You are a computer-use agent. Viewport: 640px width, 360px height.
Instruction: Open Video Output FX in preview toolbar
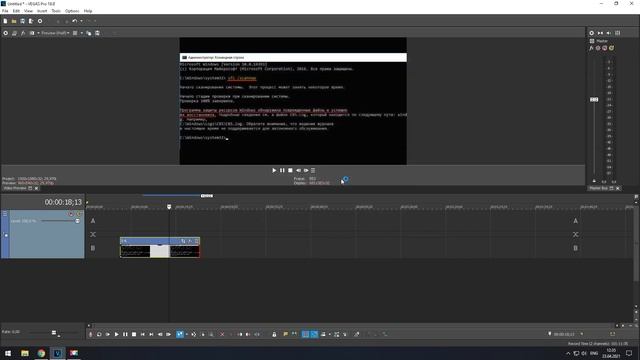(x=23, y=33)
